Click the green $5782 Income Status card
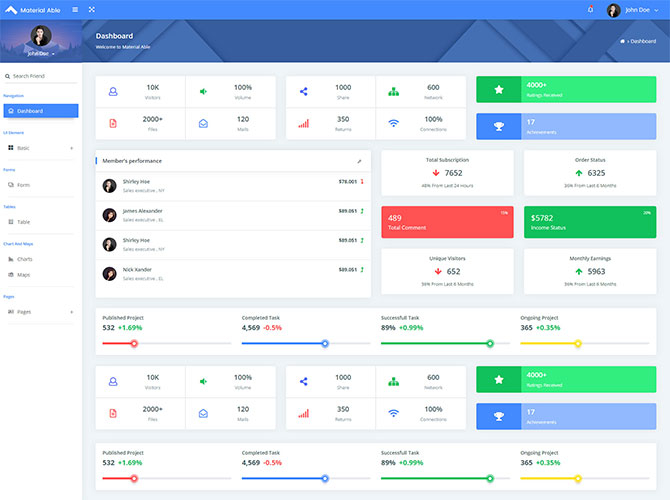 coord(590,222)
